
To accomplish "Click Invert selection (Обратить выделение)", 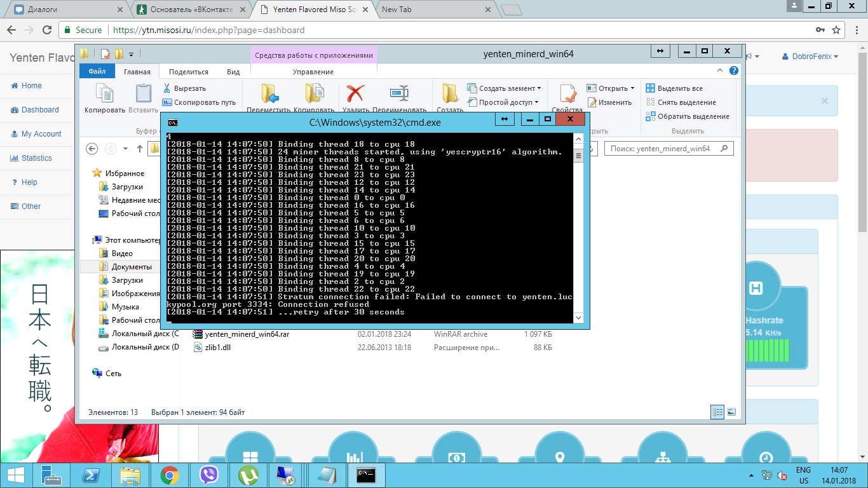I will (x=688, y=116).
